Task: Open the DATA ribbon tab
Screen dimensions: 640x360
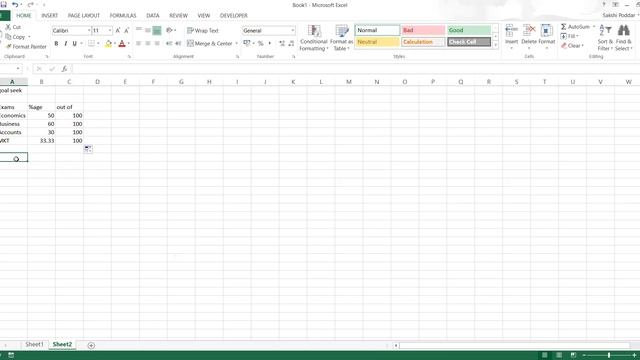Action: (153, 16)
